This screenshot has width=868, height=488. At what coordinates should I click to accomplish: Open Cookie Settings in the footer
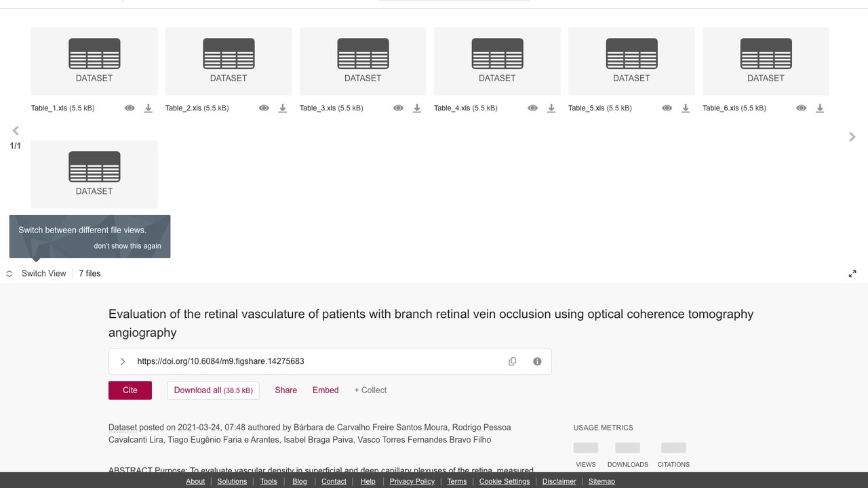point(505,481)
